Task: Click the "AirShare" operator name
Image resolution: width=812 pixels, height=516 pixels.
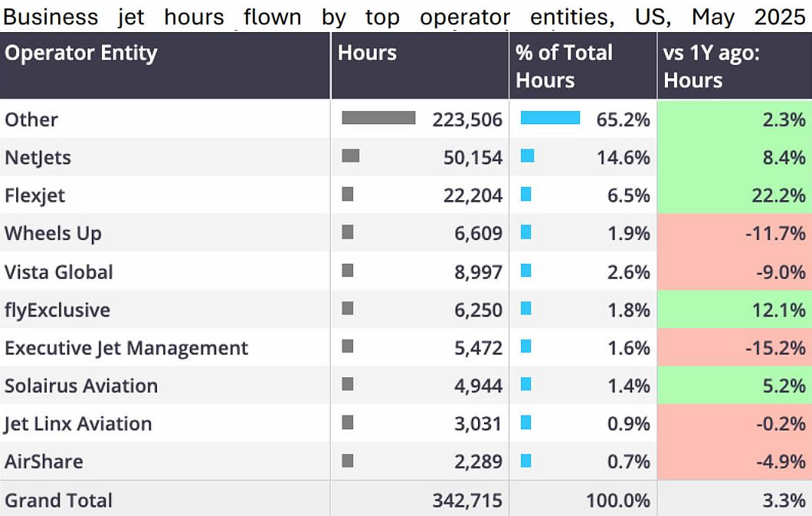Action: pos(44,462)
